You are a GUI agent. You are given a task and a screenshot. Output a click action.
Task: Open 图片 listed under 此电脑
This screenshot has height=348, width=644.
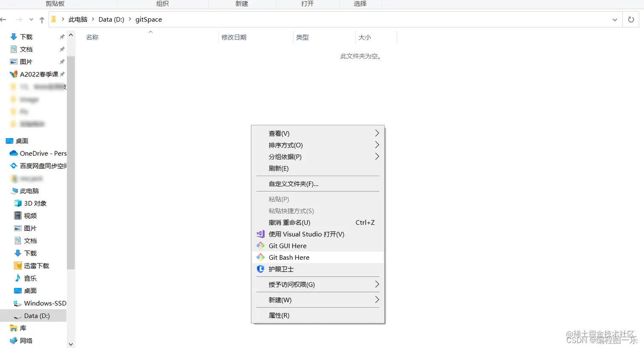[25, 228]
